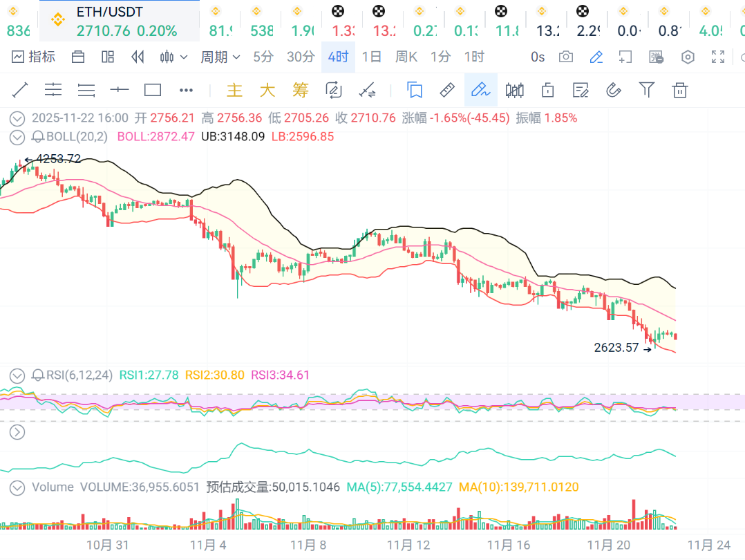
Task: Open the 周期 period dropdown
Action: click(220, 57)
